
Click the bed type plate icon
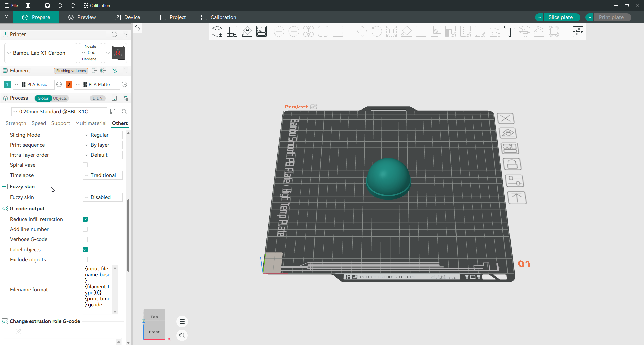tap(118, 53)
